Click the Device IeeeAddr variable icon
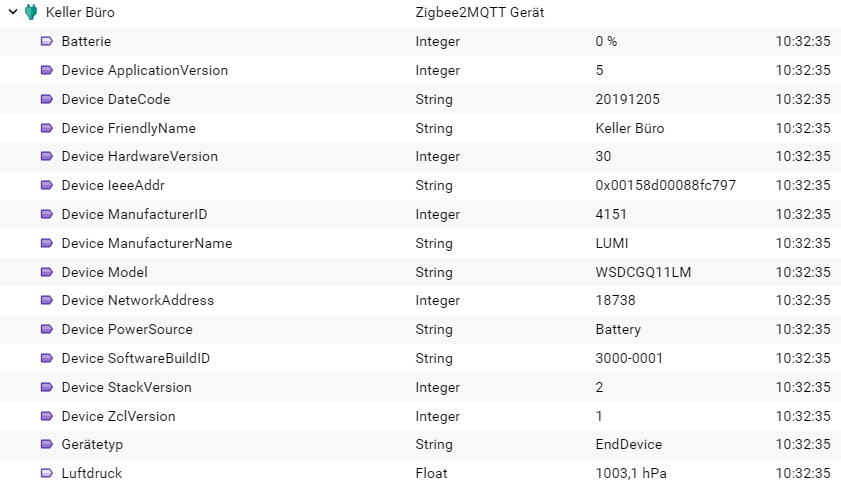 point(47,185)
